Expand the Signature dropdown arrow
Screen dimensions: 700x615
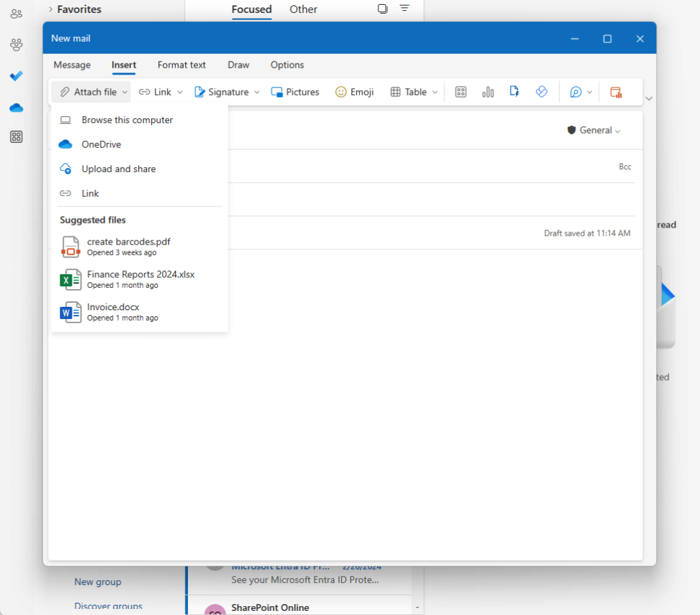pos(257,92)
